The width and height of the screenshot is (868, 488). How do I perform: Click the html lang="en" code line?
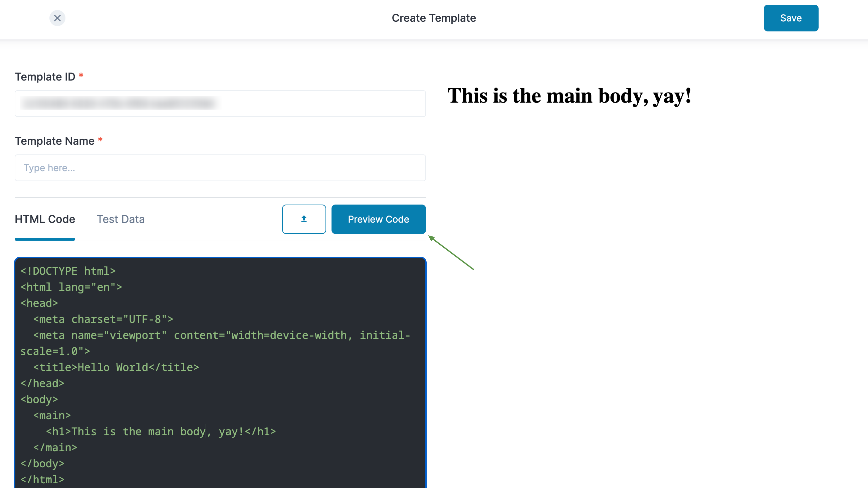click(x=71, y=287)
